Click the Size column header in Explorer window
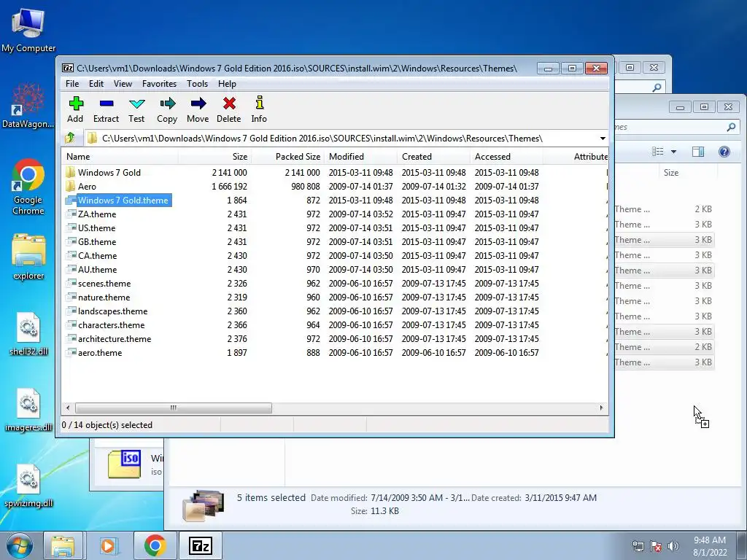 688,172
